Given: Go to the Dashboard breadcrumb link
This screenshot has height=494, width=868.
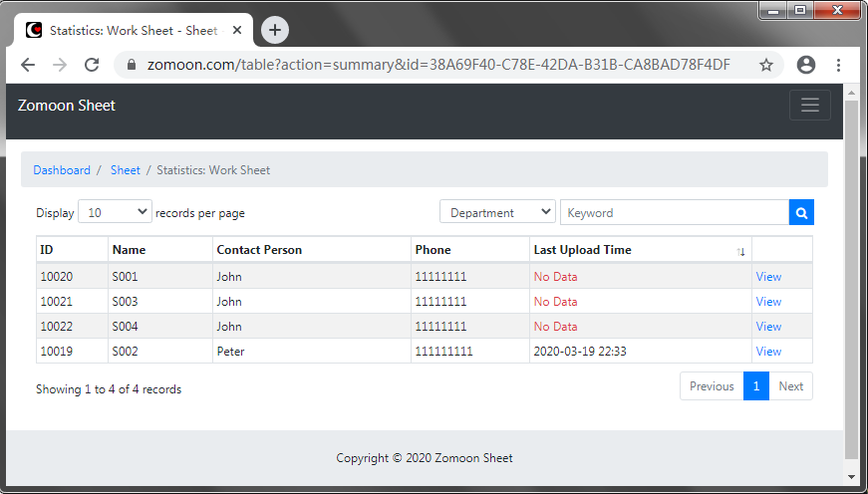Looking at the screenshot, I should pyautogui.click(x=62, y=170).
